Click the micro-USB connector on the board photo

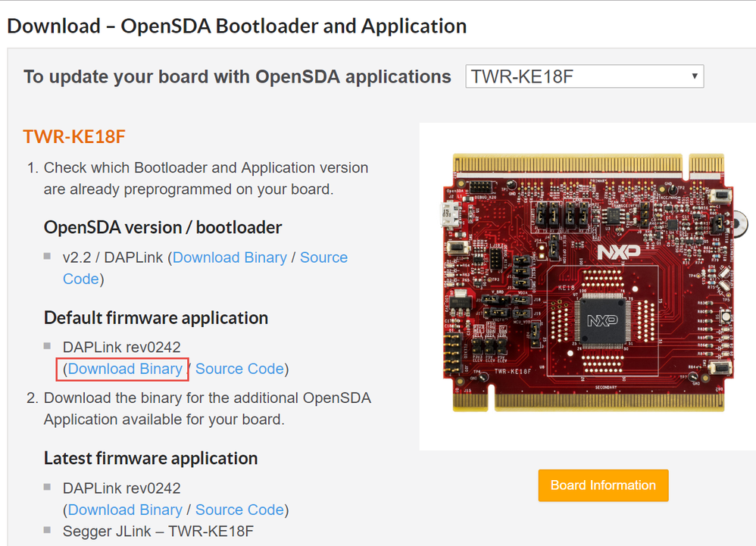tap(451, 214)
